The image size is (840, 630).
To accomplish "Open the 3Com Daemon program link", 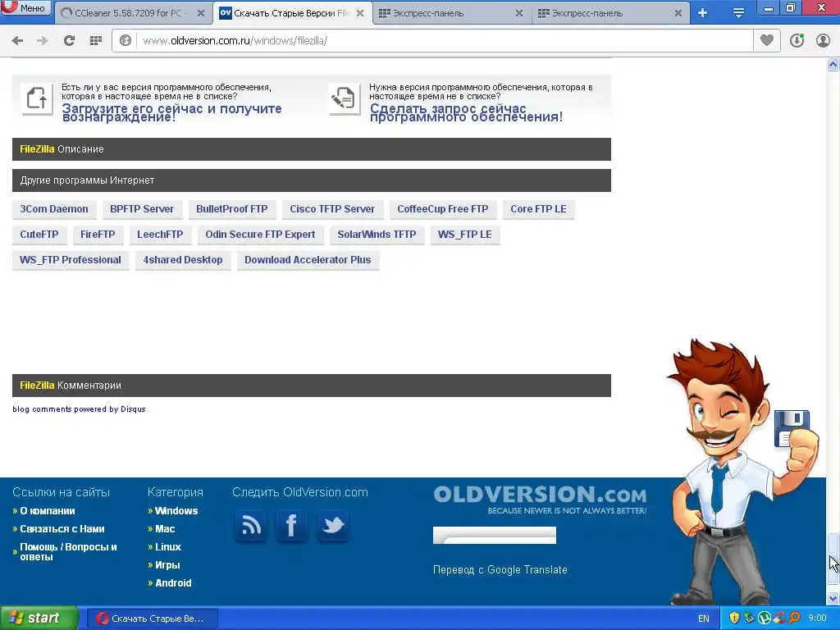I will pyautogui.click(x=54, y=209).
